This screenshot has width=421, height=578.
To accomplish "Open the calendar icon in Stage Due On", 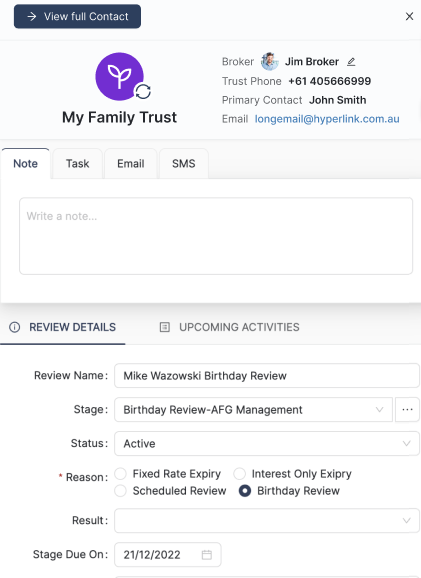I will tap(207, 554).
